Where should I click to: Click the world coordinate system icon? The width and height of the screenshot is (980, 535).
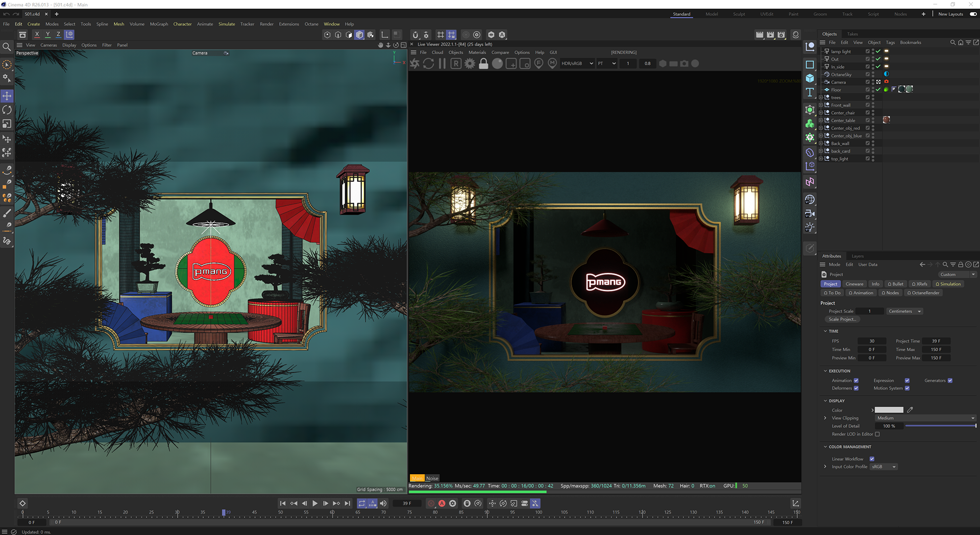[69, 35]
